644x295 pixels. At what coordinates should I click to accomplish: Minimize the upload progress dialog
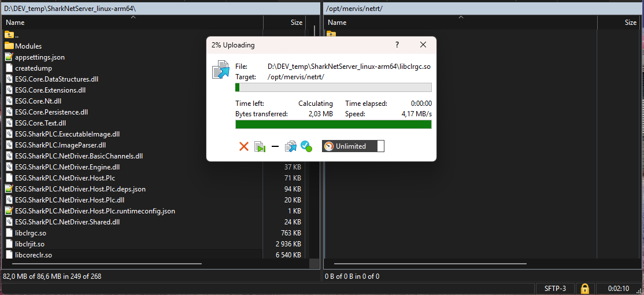(x=275, y=146)
